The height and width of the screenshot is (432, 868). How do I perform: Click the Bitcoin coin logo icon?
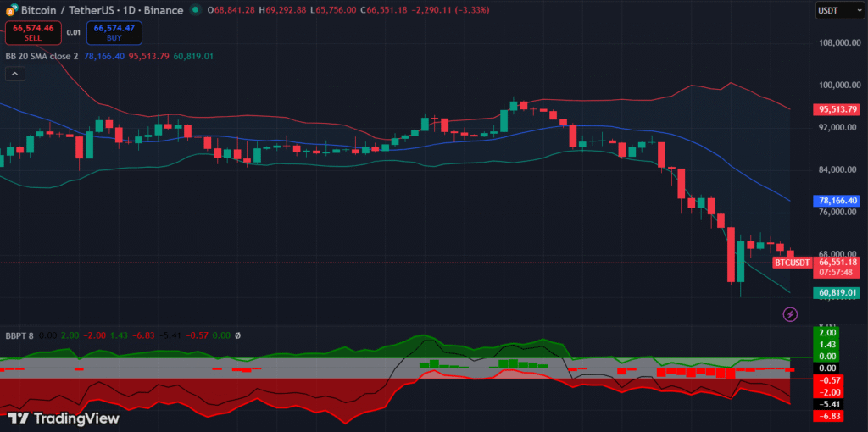click(x=10, y=10)
